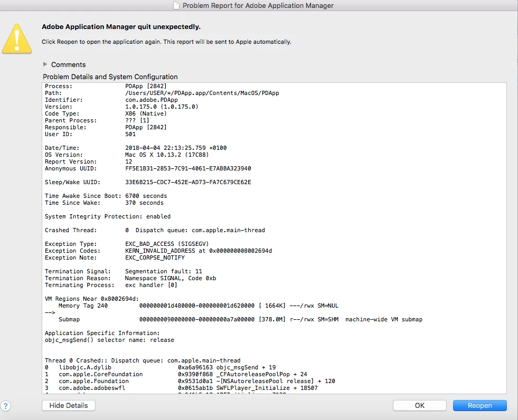Screen dimensions: 518x420
Task: Click the version value 1.0.175.0
Action: [x=162, y=107]
